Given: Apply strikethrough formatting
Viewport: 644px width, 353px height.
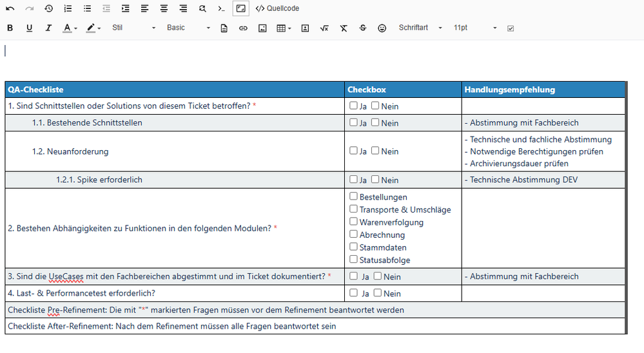Looking at the screenshot, I should click(x=363, y=28).
